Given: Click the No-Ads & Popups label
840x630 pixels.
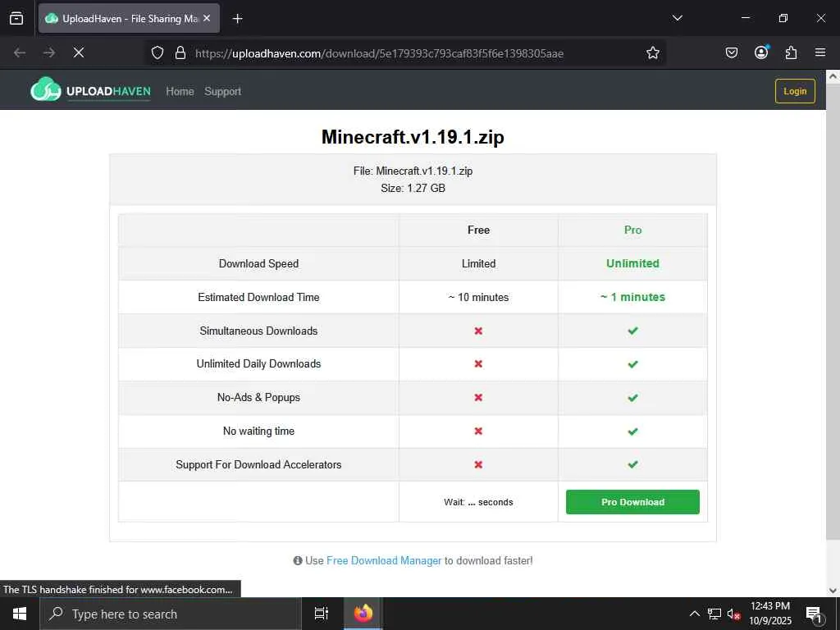Looking at the screenshot, I should click(258, 398).
